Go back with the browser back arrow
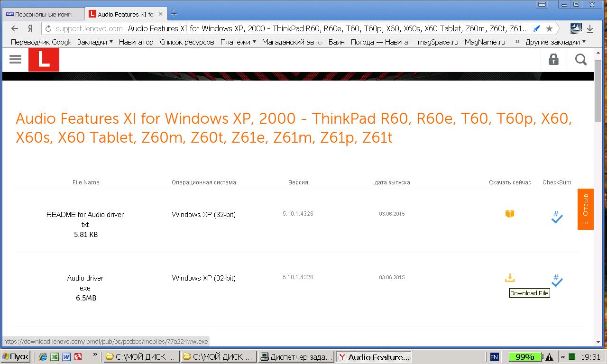 (15, 28)
